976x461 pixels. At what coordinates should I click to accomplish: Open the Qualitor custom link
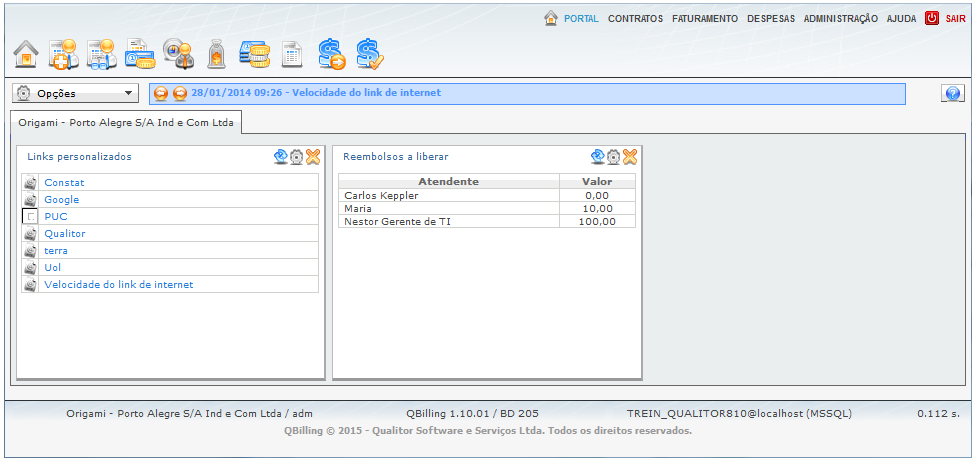[x=65, y=233]
